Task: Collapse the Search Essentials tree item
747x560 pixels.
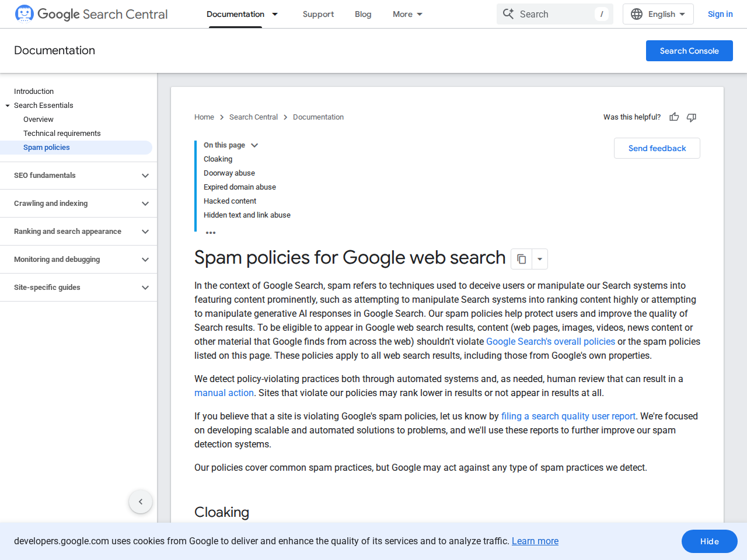Action: coord(8,106)
